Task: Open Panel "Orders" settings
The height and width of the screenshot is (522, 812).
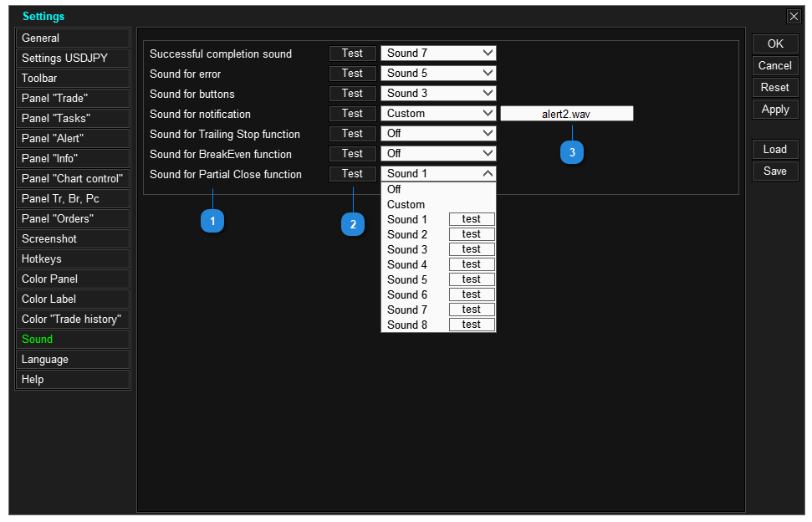Action: 73,218
